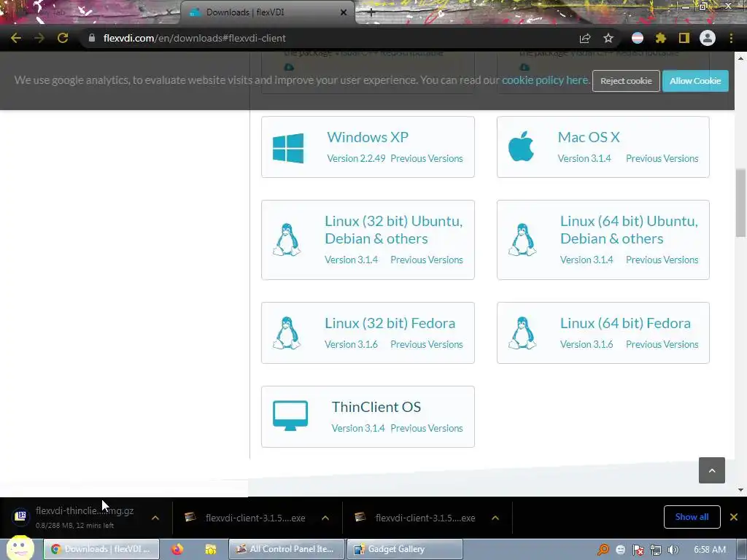Image resolution: width=747 pixels, height=560 pixels.
Task: Go back using the browser back arrow
Action: pyautogui.click(x=16, y=38)
